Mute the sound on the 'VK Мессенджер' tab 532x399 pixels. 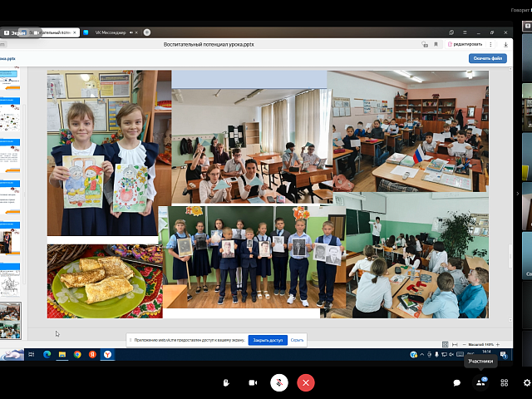point(131,32)
